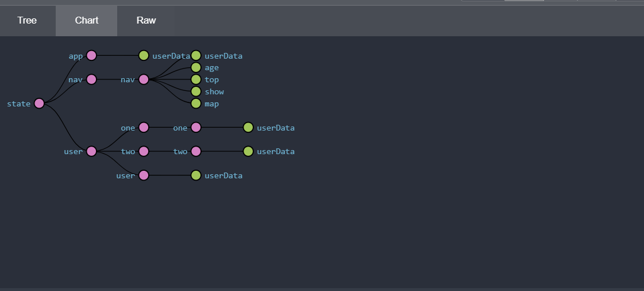This screenshot has width=644, height=291.
Task: Click green userData node after second two
Action: click(x=248, y=151)
